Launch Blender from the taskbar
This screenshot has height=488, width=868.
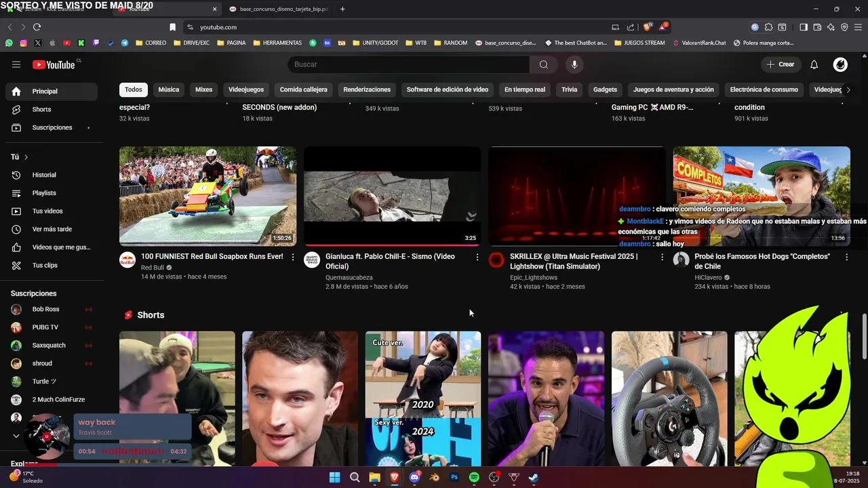tap(435, 477)
